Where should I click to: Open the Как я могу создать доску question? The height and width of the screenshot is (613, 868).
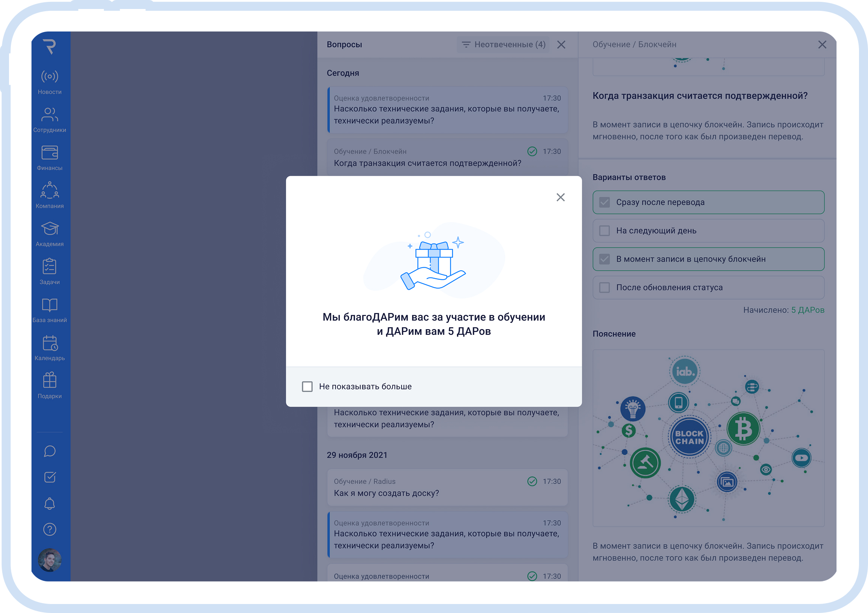pos(447,487)
